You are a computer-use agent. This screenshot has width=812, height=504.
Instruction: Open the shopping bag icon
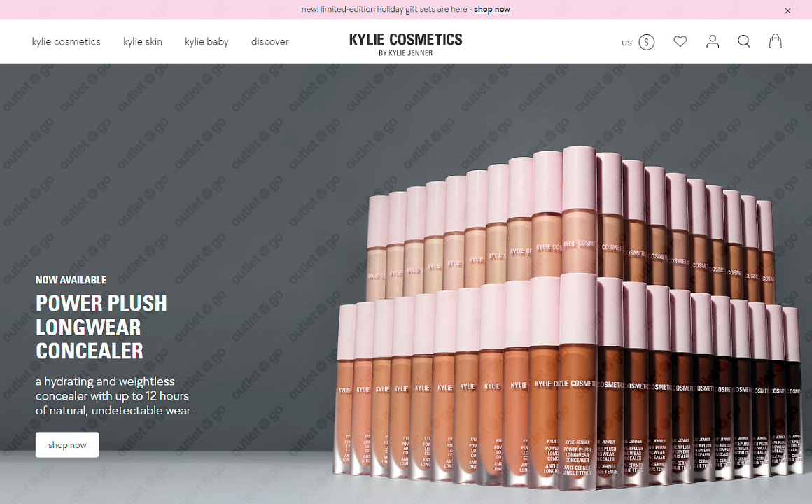point(775,41)
